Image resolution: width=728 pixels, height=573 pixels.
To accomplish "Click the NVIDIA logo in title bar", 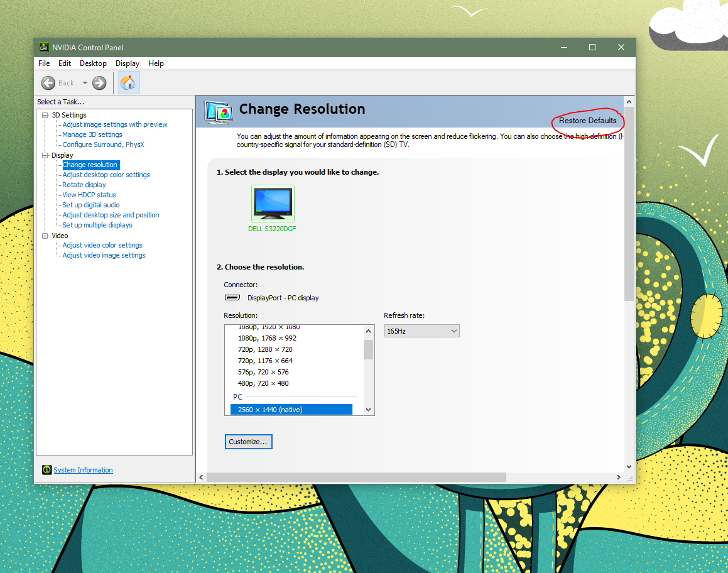I will (x=43, y=47).
